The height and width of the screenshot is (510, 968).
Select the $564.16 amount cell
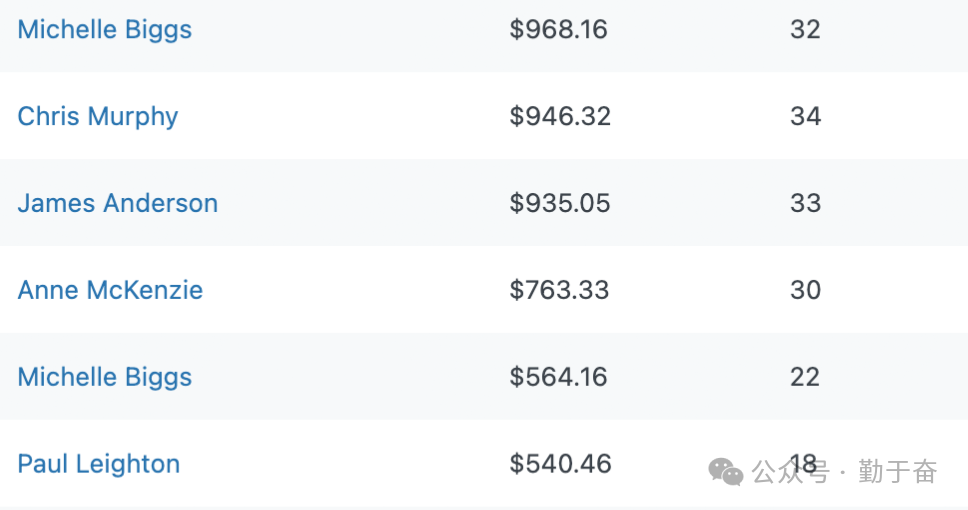(559, 377)
